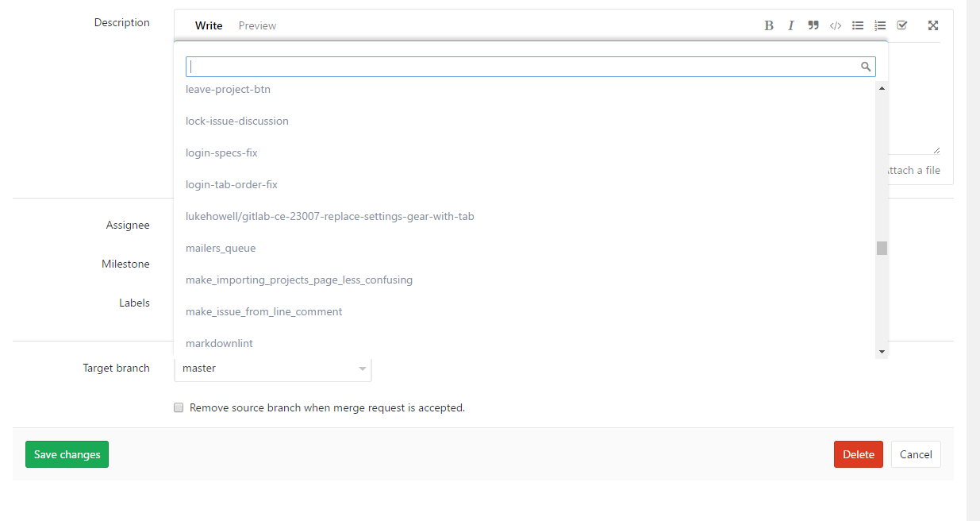Toggle fullscreen editor with the expand icon
The width and height of the screenshot is (980, 521).
933,25
